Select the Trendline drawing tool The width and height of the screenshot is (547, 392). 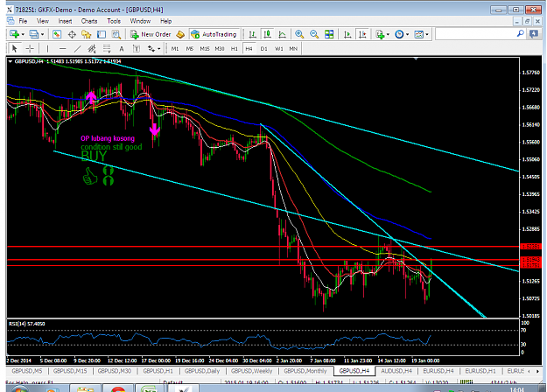77,48
